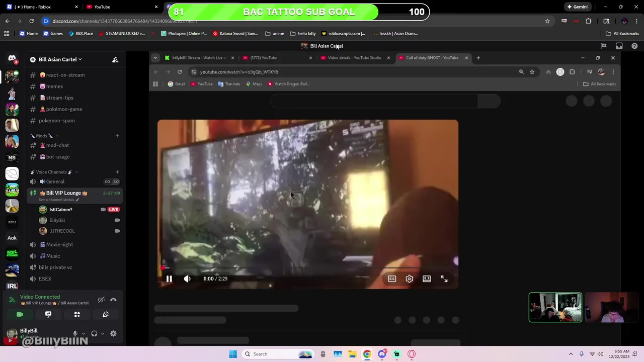
Task: Open new tab in shared browser
Action: pyautogui.click(x=478, y=58)
